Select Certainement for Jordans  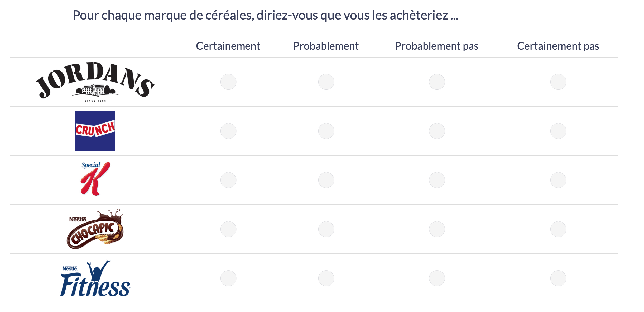coord(228,82)
